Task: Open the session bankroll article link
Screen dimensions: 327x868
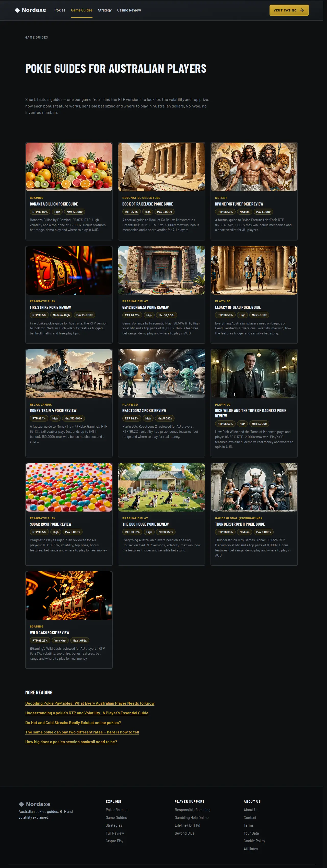Action: (x=71, y=742)
